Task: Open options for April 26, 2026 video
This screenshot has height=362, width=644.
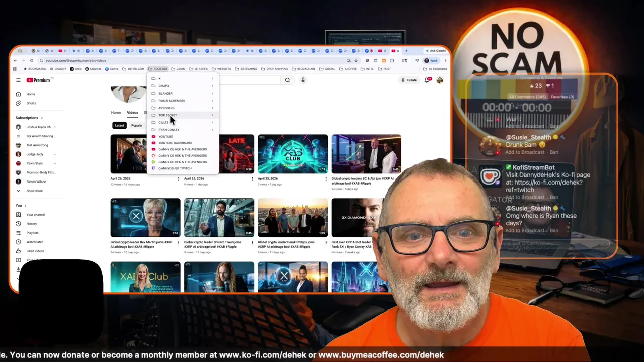Action: point(178,179)
